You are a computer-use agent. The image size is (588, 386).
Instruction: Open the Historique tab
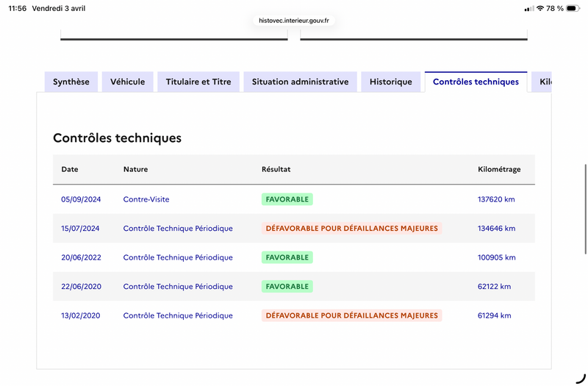click(391, 82)
